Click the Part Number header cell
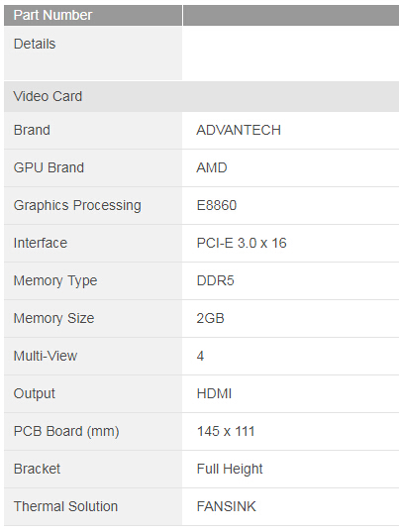Viewport: 399px width, 532px height. click(x=93, y=15)
